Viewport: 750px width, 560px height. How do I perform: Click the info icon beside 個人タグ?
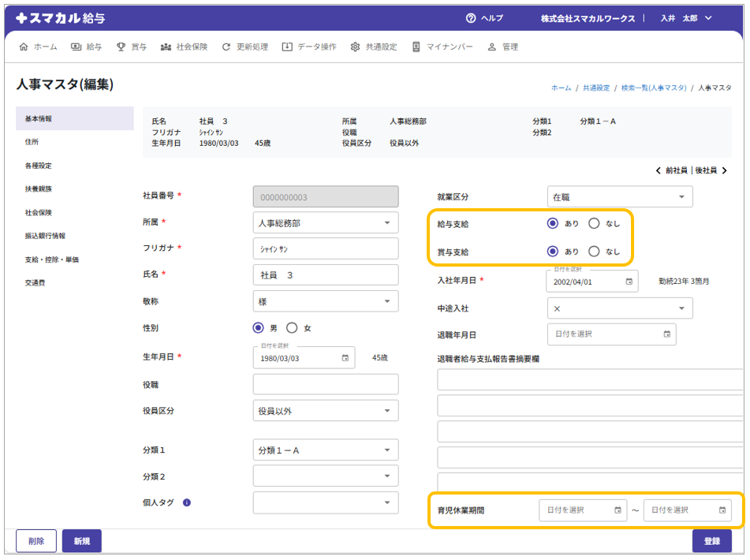[x=187, y=502]
